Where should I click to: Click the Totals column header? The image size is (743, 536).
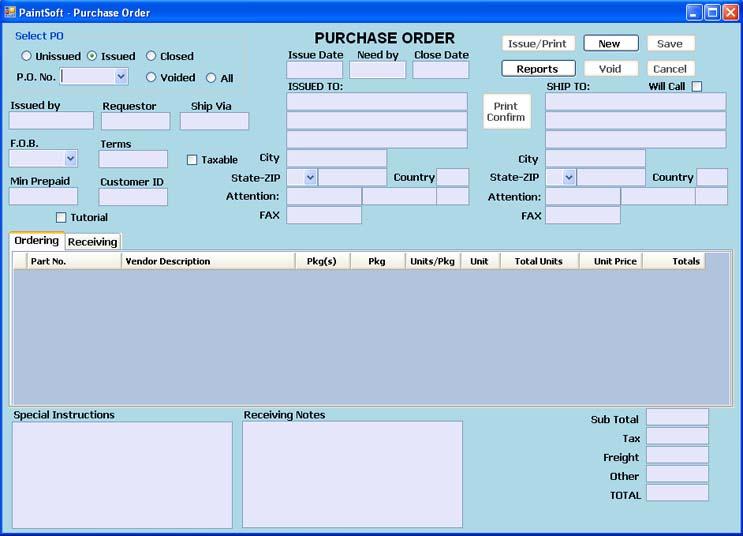674,261
